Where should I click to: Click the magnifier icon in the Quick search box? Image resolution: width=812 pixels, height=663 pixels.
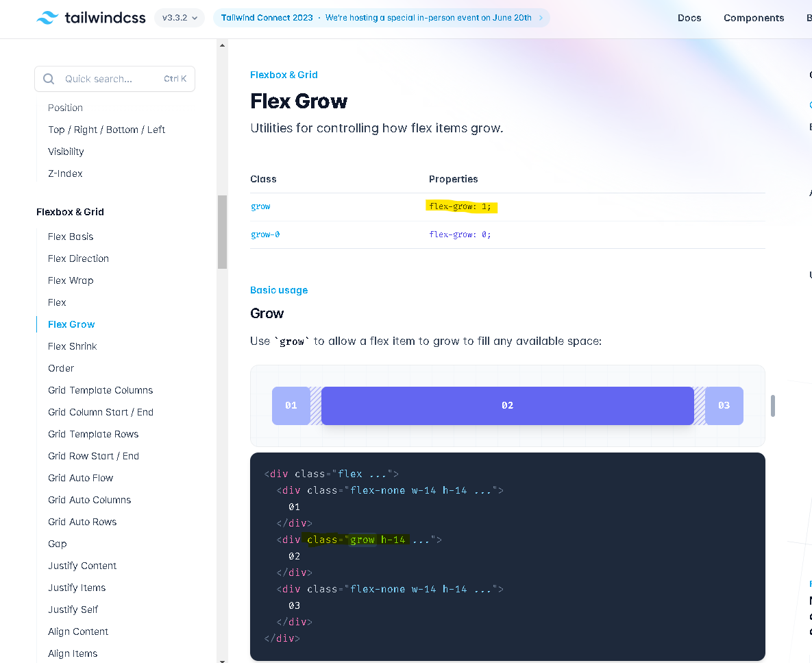(x=49, y=79)
